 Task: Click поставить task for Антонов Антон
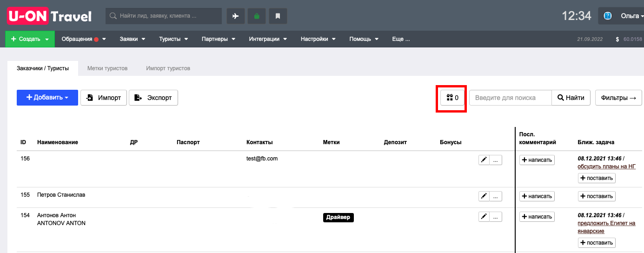597,243
